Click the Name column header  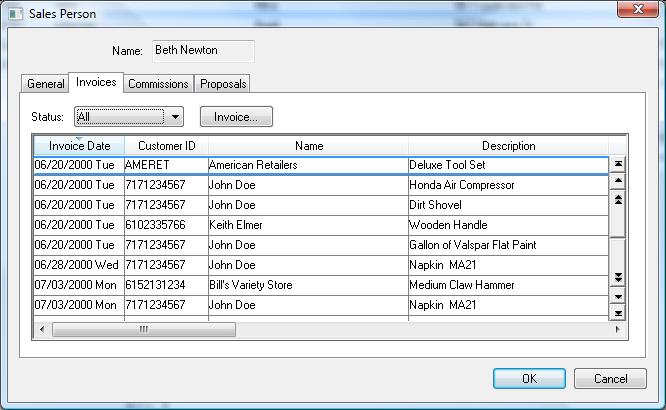click(x=309, y=146)
